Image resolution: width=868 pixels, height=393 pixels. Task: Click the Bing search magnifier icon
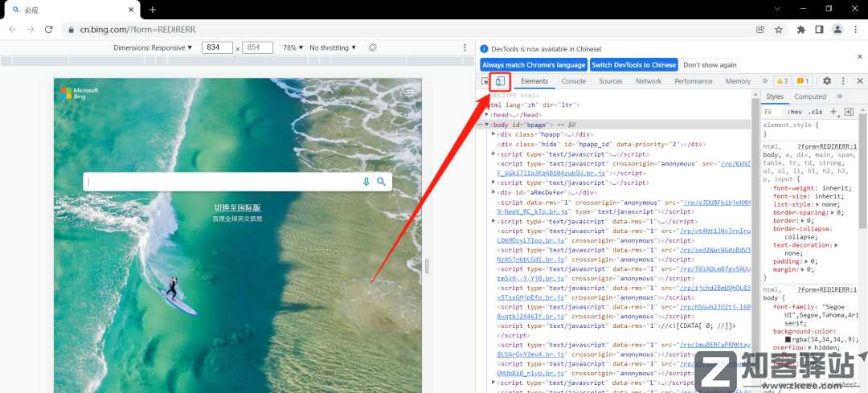[382, 182]
